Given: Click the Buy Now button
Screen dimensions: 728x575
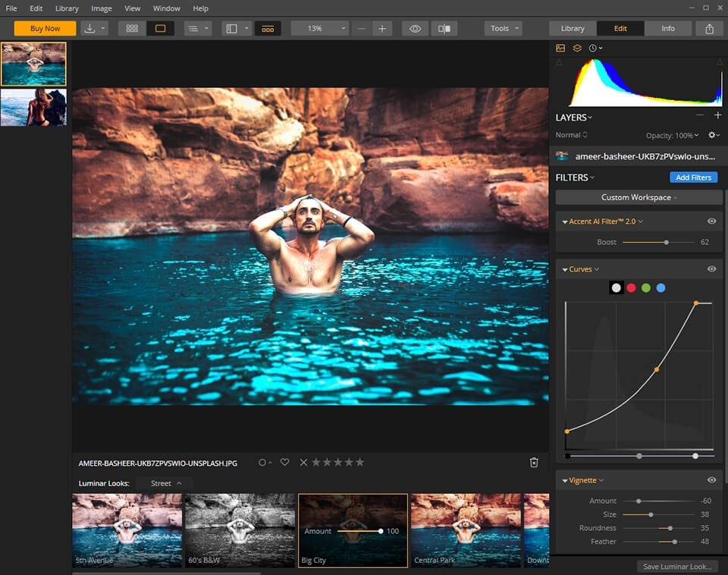Looking at the screenshot, I should tap(45, 28).
